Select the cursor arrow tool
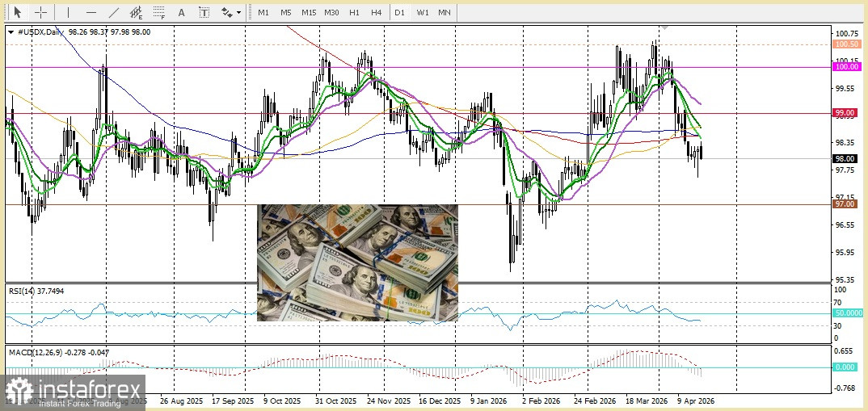Image resolution: width=868 pixels, height=411 pixels. pos(17,13)
